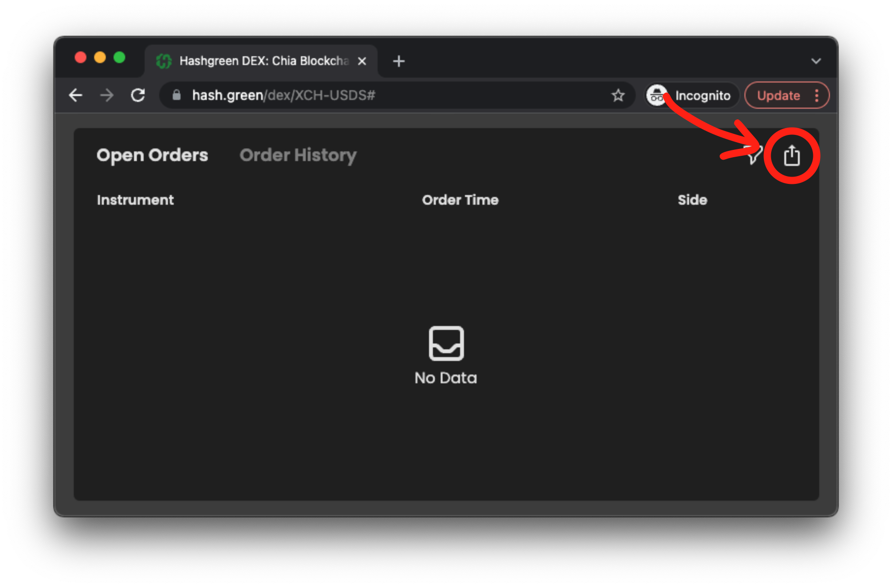This screenshot has width=892, height=588.
Task: Click the Instrument column header
Action: [135, 200]
